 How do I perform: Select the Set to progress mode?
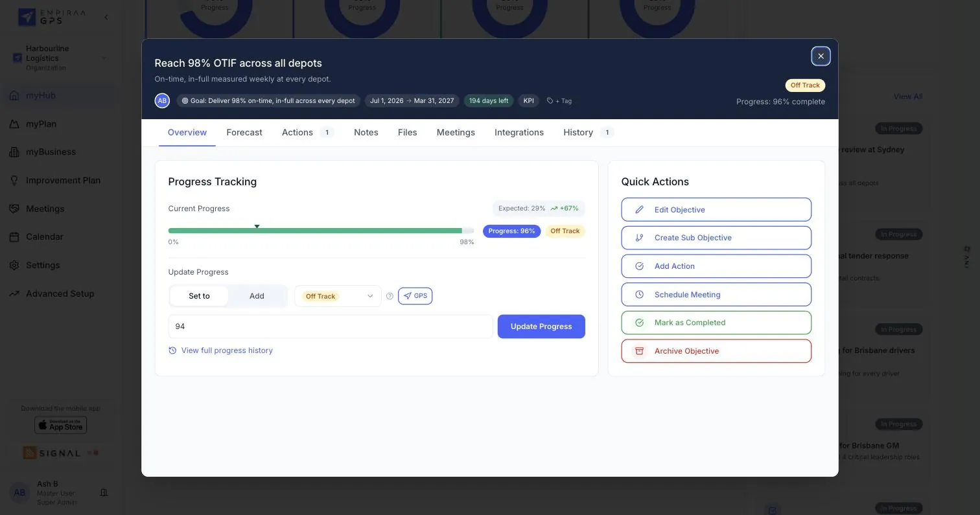pyautogui.click(x=199, y=296)
